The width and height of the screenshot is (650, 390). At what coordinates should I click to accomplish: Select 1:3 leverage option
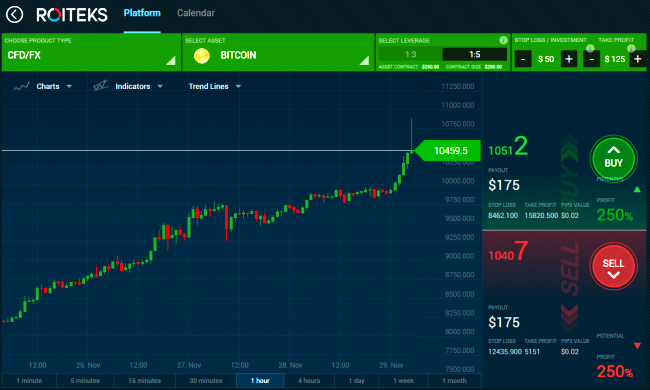[x=410, y=54]
